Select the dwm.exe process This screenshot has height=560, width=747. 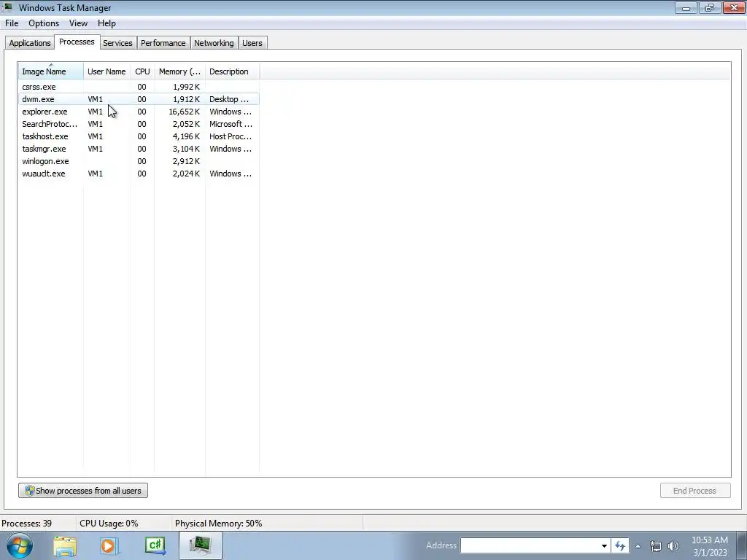(139, 99)
